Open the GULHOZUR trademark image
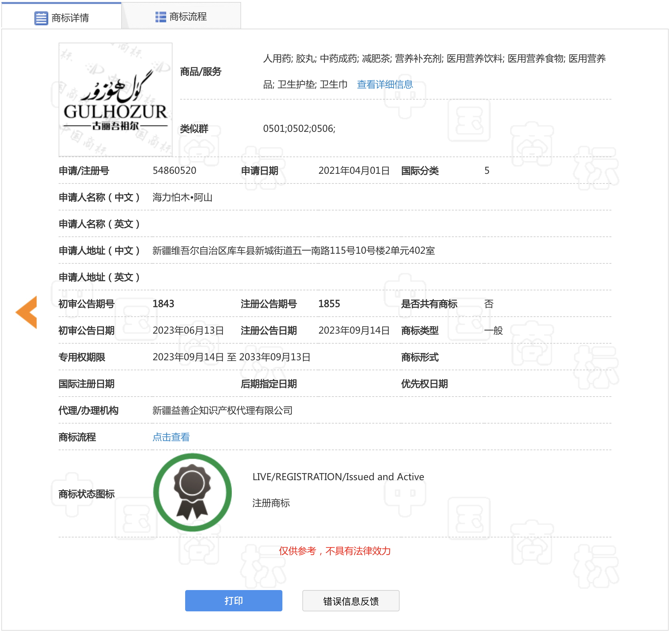This screenshot has width=672, height=634. coord(116,100)
